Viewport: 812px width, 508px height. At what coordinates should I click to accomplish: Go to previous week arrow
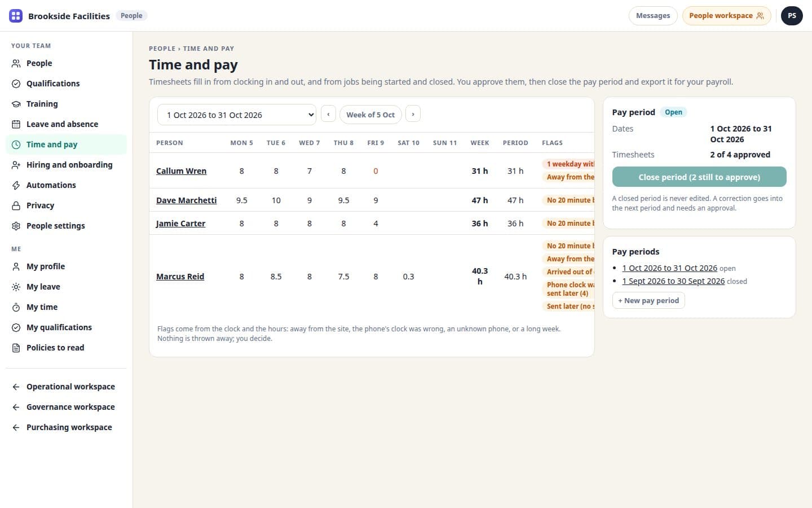[x=328, y=114]
